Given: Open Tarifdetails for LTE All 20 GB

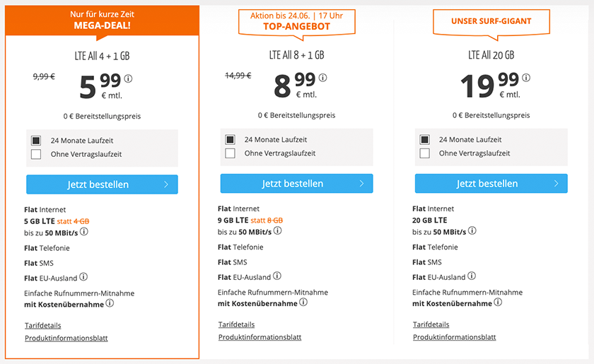Looking at the screenshot, I should pyautogui.click(x=431, y=324).
